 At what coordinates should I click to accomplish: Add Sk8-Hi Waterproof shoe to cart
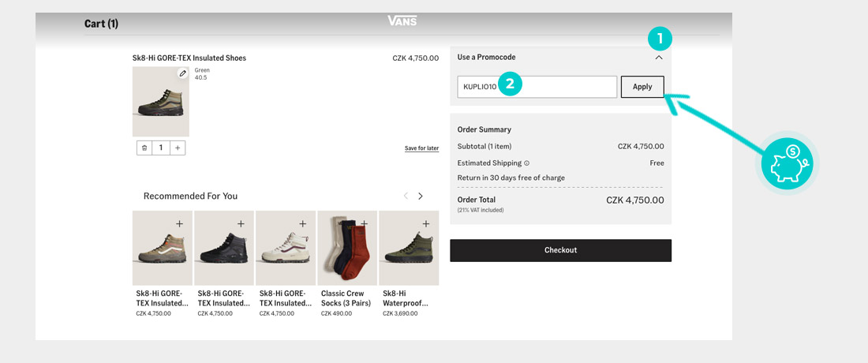click(x=425, y=223)
